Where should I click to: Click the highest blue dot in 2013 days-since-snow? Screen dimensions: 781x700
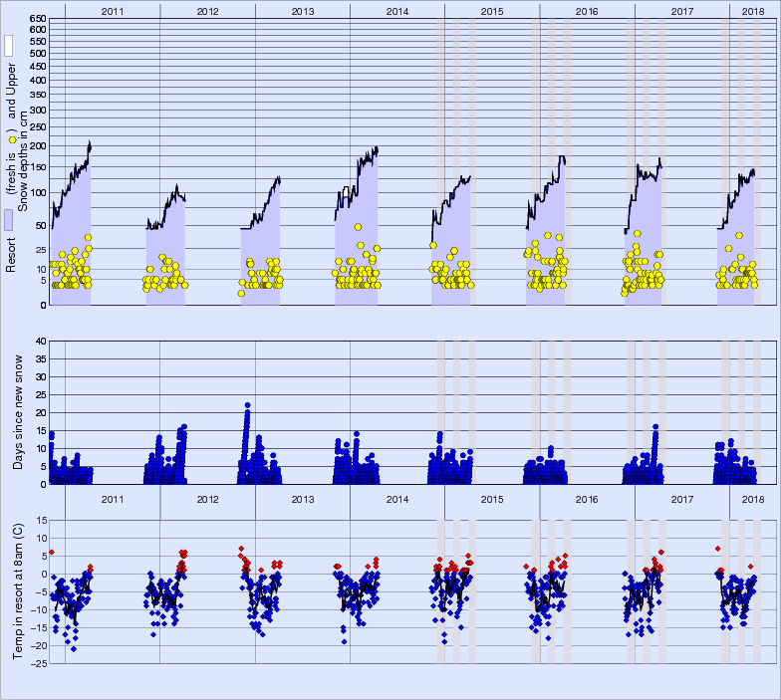tap(247, 405)
